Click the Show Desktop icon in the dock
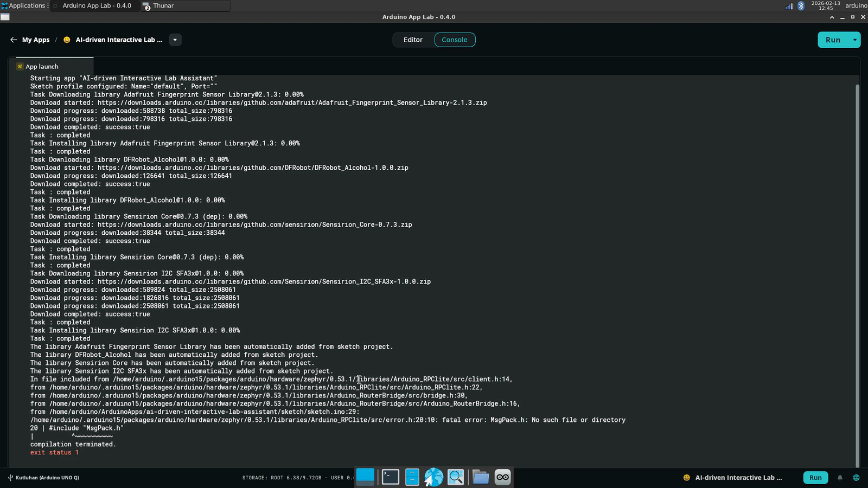Viewport: 868px width, 488px height. [365, 477]
